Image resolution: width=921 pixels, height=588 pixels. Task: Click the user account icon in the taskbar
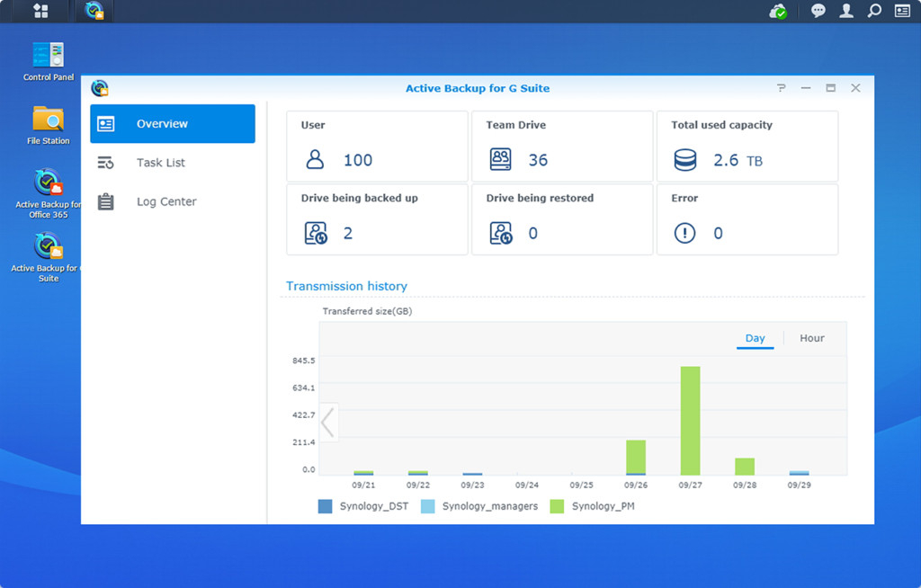[845, 11]
